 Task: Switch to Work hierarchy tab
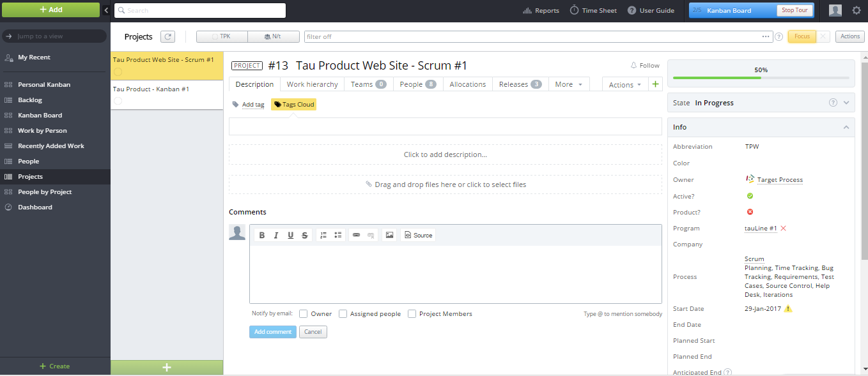pos(312,84)
